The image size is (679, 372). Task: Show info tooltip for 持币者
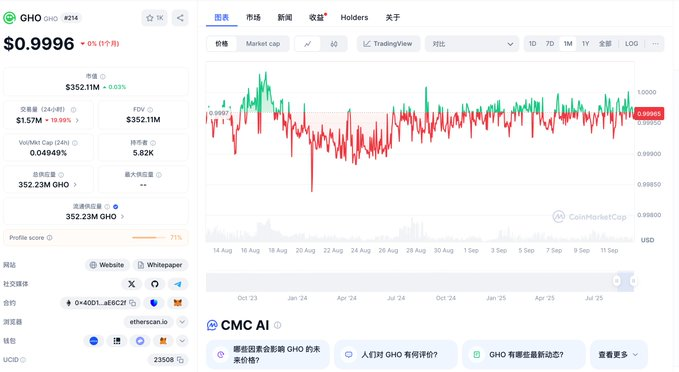(153, 143)
